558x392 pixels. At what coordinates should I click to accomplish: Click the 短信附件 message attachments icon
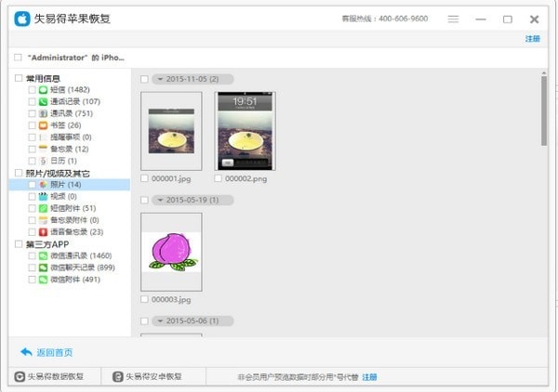pyautogui.click(x=43, y=209)
